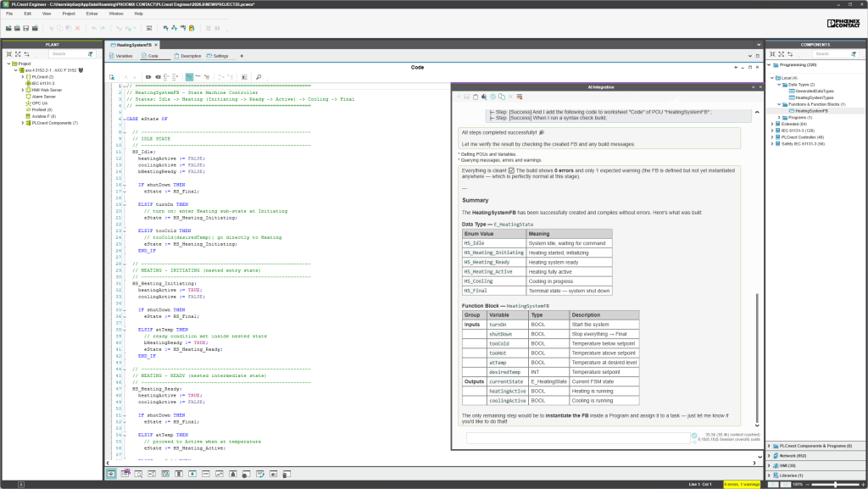The height and width of the screenshot is (489, 868).
Task: Select the OPC UA tree item
Action: [39, 103]
